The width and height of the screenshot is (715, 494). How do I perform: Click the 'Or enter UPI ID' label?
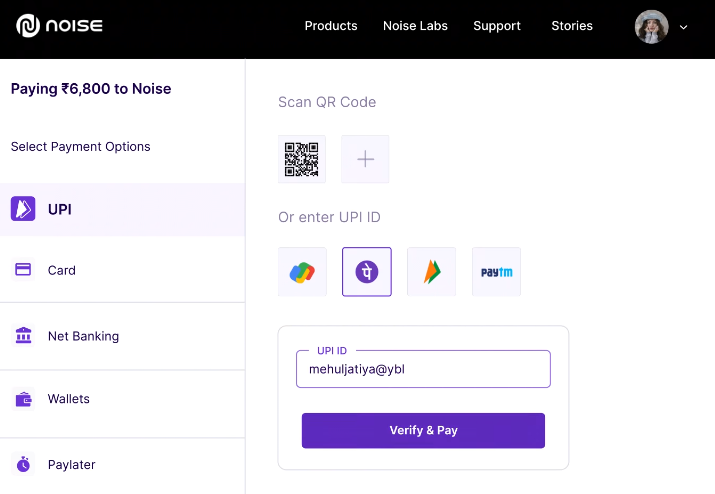[329, 217]
